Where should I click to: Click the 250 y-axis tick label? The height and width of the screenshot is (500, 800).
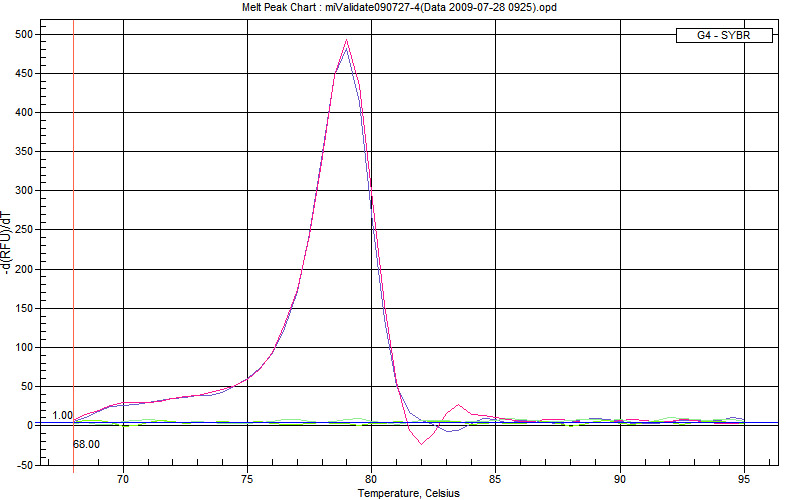point(23,230)
